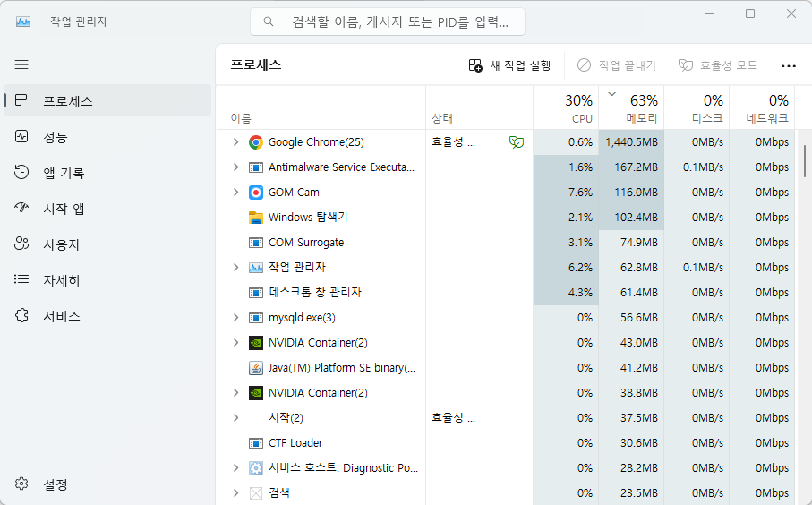The width and height of the screenshot is (812, 505).
Task: Click the 효율성 모드 button
Action: coord(718,65)
